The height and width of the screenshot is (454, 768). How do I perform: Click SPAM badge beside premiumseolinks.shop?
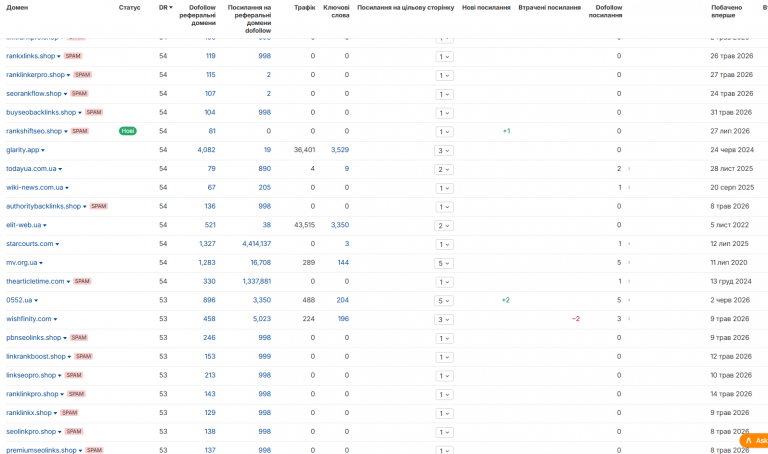coord(94,450)
